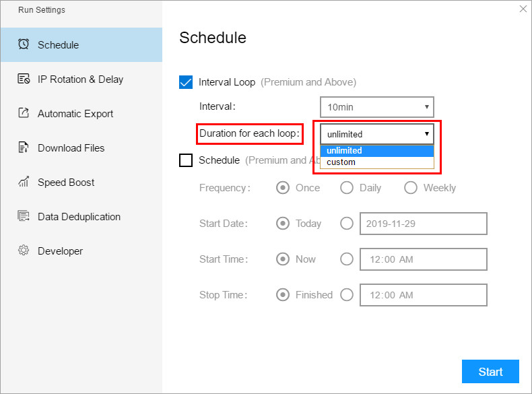This screenshot has width=532, height=394.
Task: Click the IP Rotation & Delay icon
Action: pyautogui.click(x=24, y=79)
